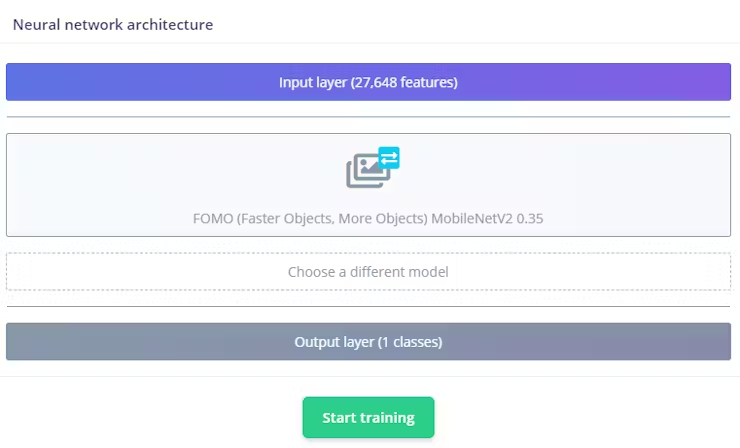Click the purple gradient Input layer header
Viewport: 740px width, 448px height.
click(368, 82)
